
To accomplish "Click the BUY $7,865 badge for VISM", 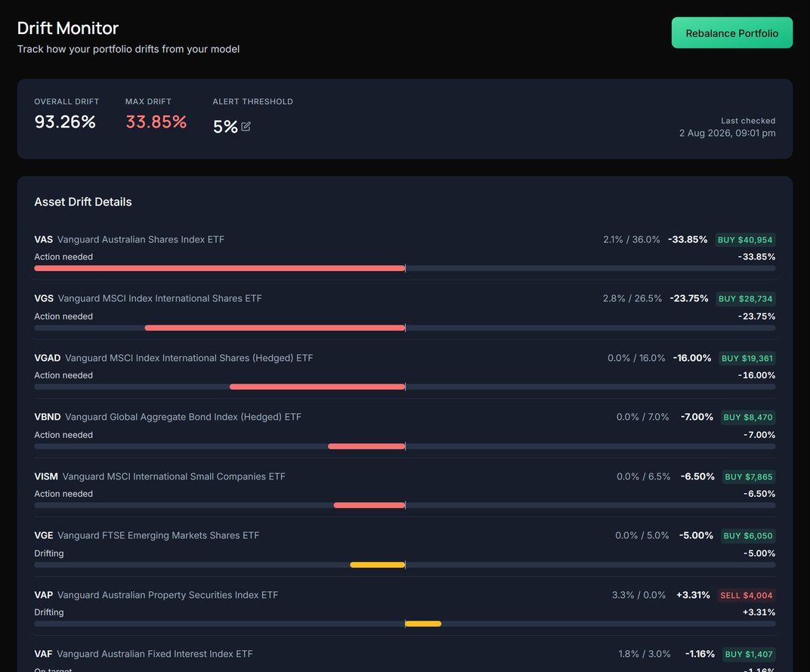I will [749, 477].
